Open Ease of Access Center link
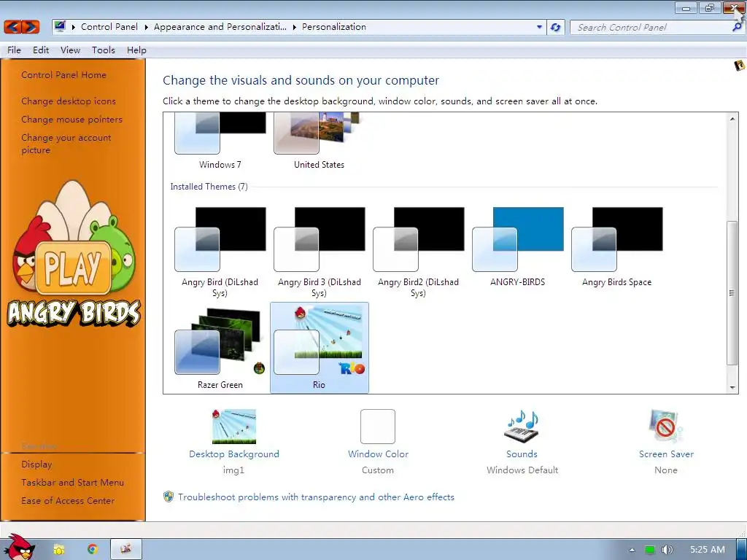 [x=68, y=500]
